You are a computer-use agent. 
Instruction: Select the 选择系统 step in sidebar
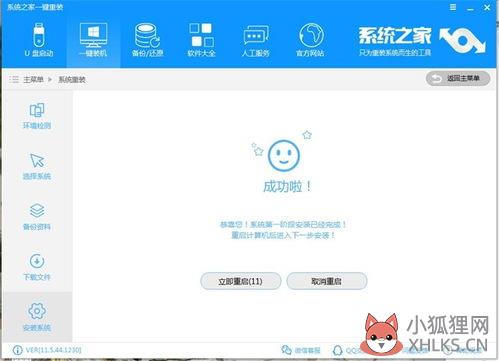click(x=37, y=167)
